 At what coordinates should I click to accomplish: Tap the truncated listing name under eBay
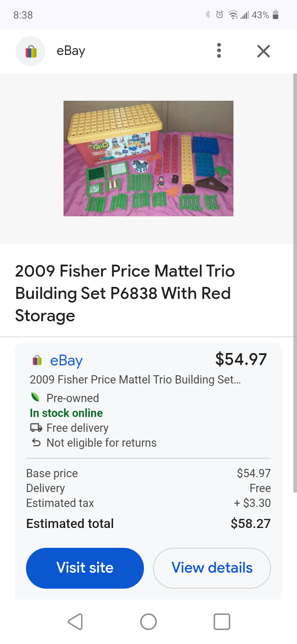[135, 379]
